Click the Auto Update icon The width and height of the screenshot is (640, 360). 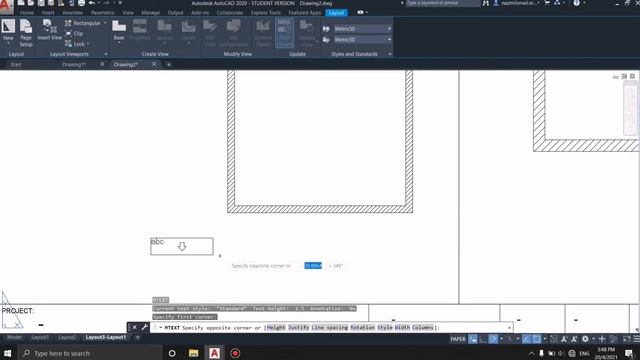click(x=284, y=33)
